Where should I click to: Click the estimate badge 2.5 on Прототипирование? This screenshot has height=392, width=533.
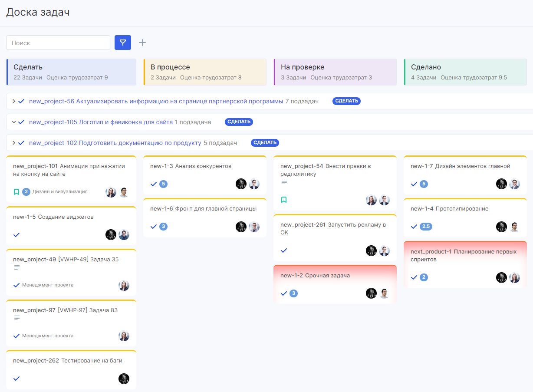[426, 227]
